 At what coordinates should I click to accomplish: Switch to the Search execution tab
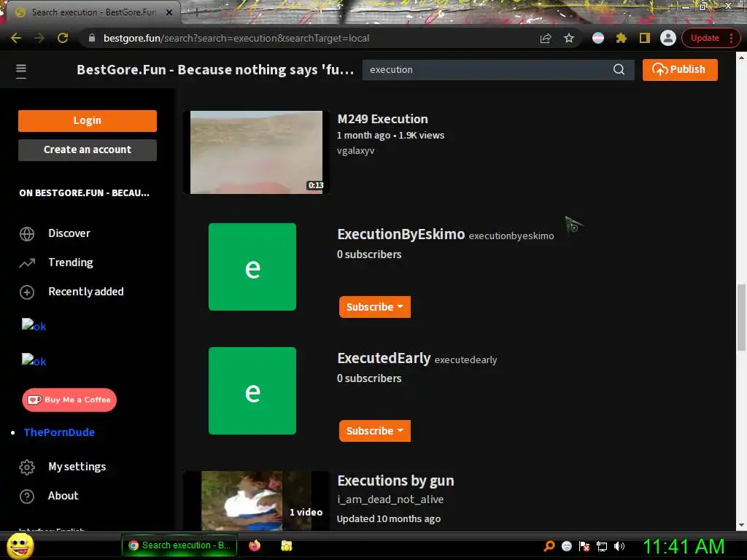coord(93,12)
